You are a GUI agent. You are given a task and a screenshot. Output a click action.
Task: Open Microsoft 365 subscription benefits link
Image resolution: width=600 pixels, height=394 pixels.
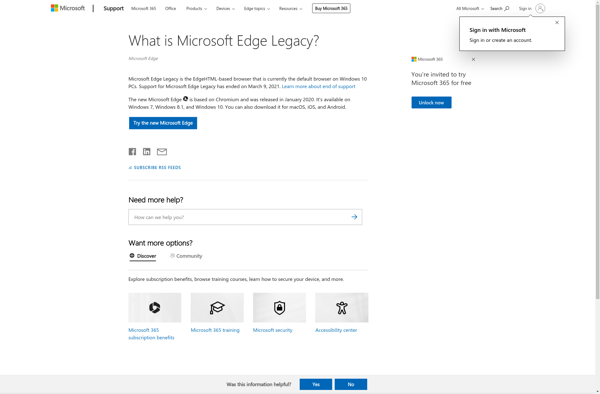(151, 334)
